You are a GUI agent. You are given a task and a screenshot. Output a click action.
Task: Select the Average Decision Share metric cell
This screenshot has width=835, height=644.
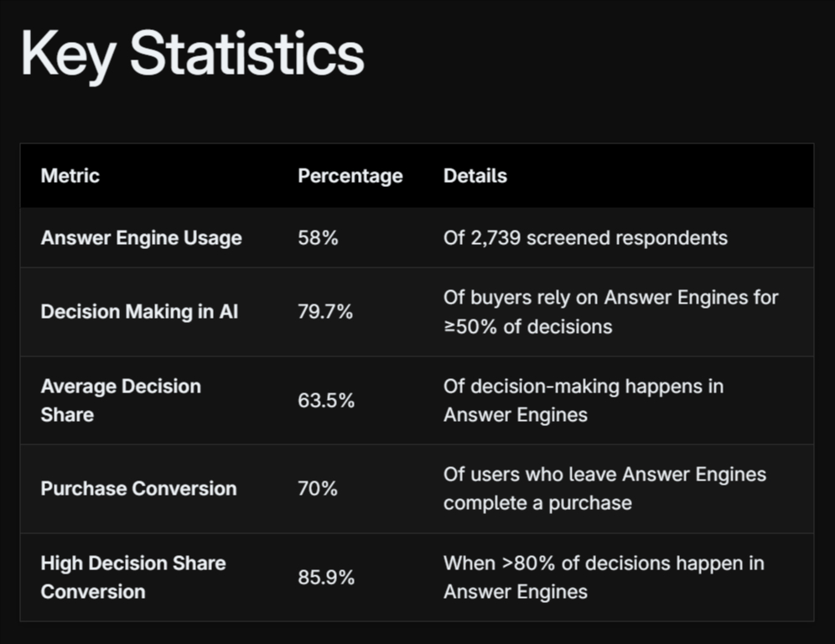coord(121,400)
